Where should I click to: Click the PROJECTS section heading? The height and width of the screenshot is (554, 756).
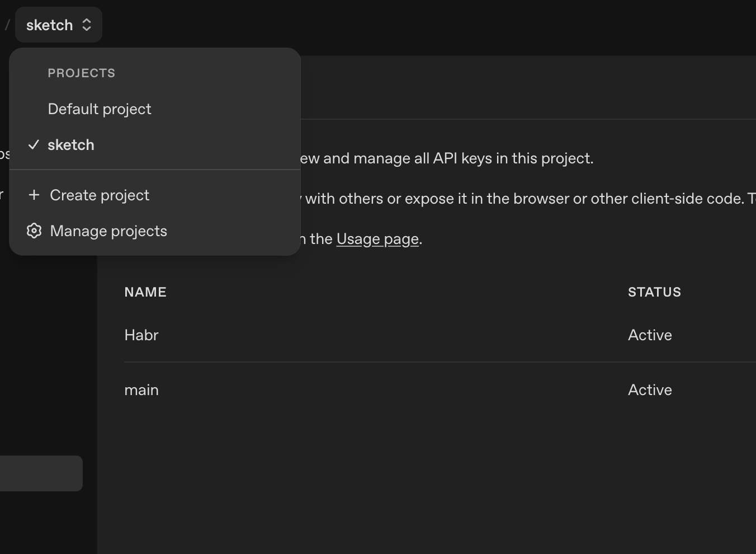pyautogui.click(x=82, y=73)
